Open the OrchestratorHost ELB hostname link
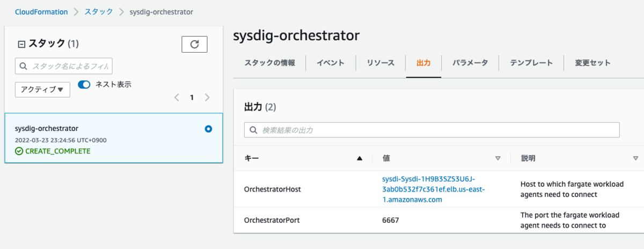The height and width of the screenshot is (249, 644). 434,189
